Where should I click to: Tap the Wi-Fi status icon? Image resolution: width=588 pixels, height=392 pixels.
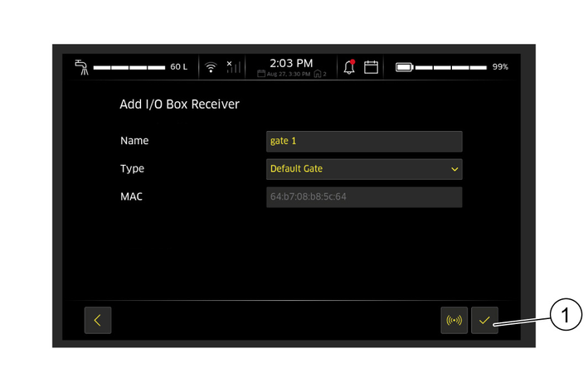point(211,67)
